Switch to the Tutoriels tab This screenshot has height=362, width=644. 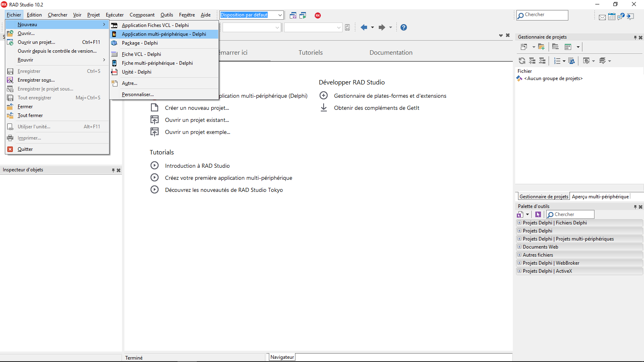point(311,53)
